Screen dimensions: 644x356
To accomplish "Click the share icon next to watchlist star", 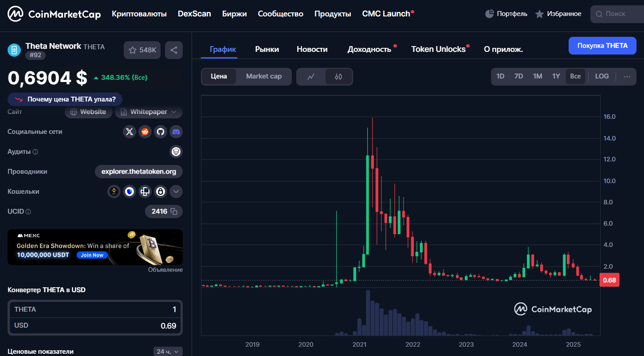I will tap(173, 50).
